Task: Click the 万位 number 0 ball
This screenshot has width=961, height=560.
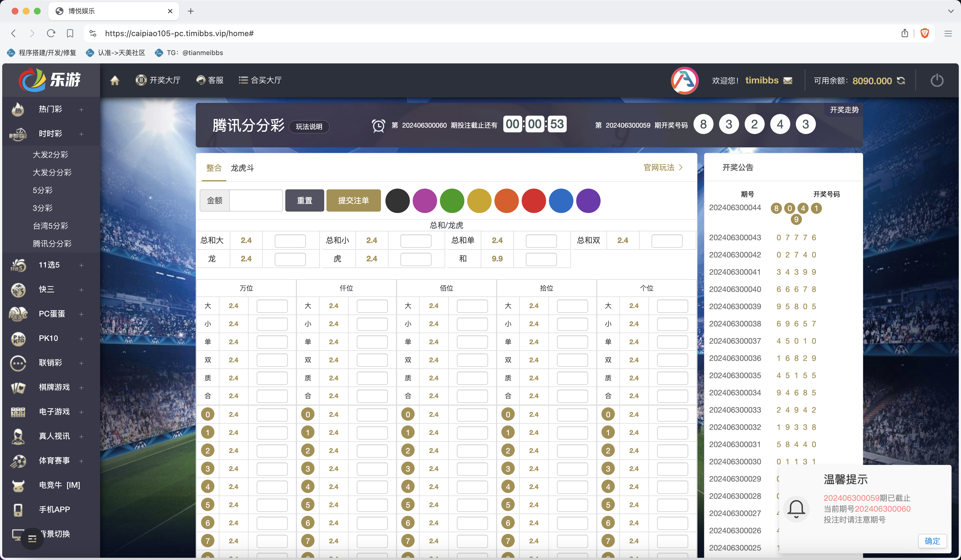Action: click(207, 414)
